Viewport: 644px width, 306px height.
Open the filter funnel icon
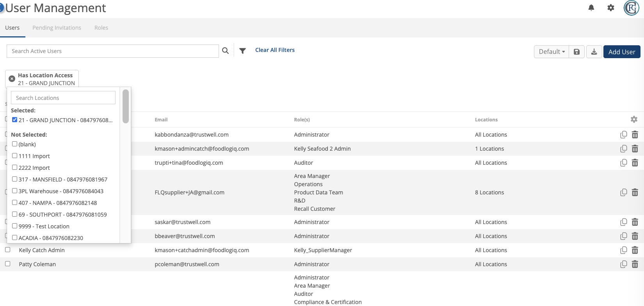(x=242, y=51)
